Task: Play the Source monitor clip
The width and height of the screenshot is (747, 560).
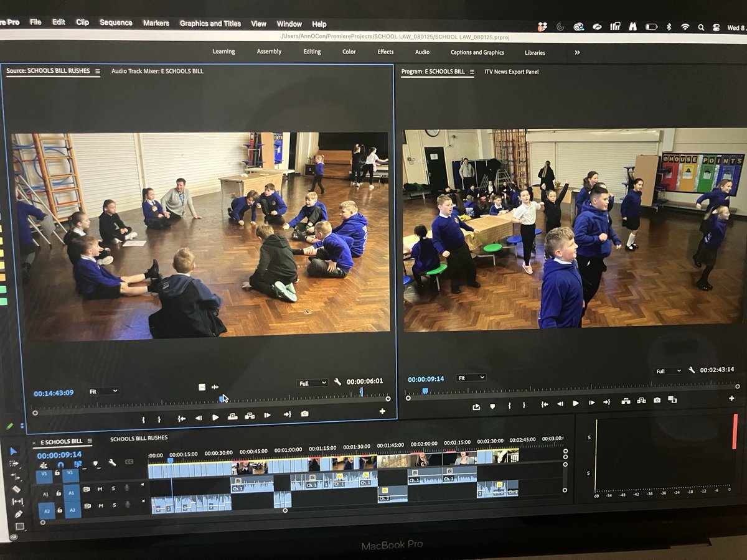Action: 215,418
